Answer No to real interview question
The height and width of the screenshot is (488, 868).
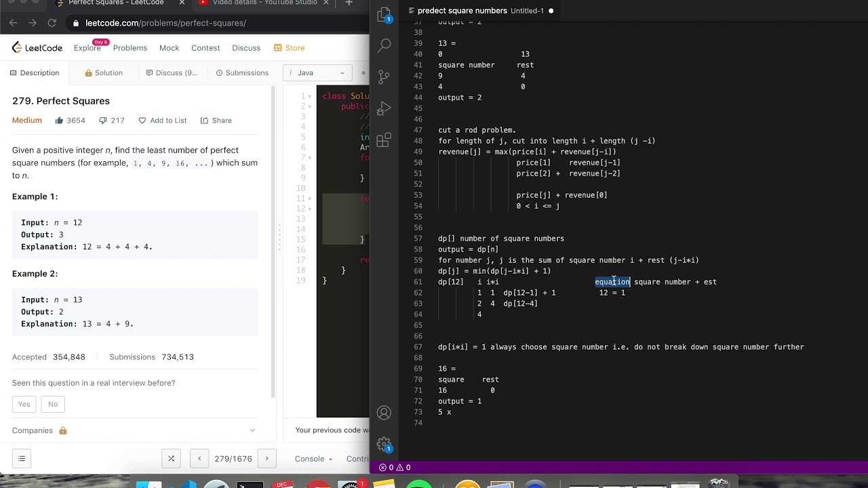[53, 404]
